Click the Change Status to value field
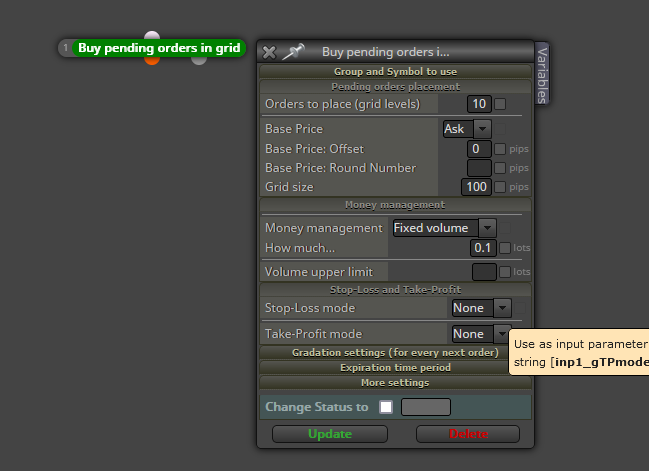 coord(426,407)
